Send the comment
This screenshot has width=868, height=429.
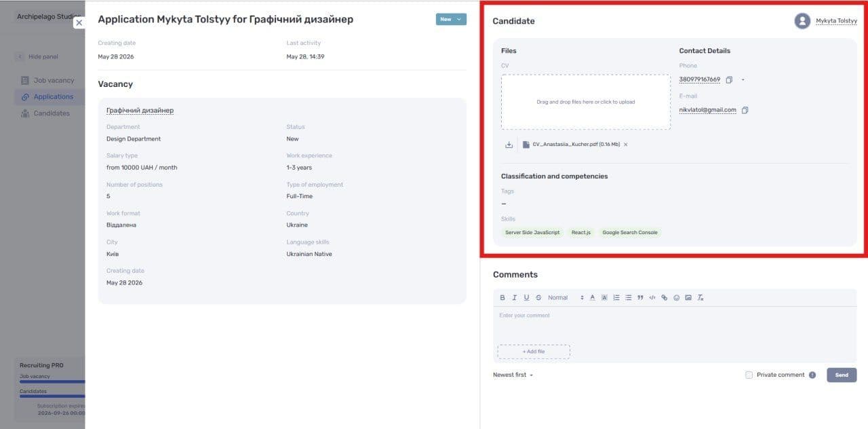[x=842, y=375]
